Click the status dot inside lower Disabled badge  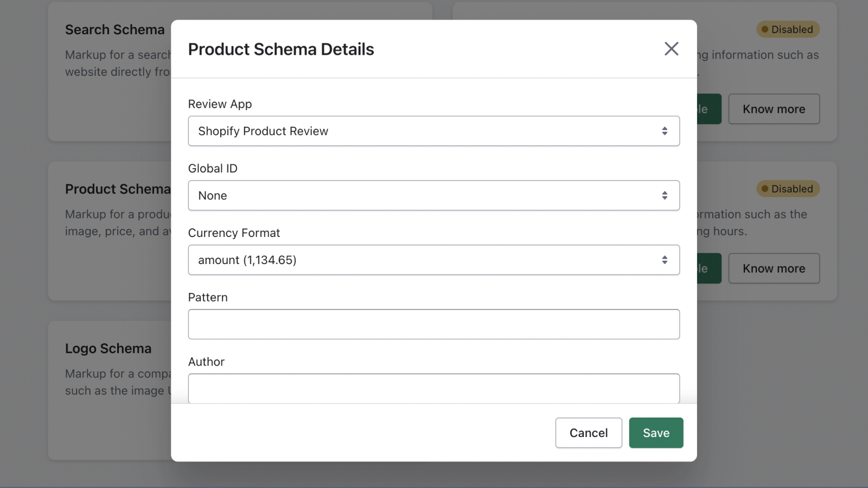(x=764, y=189)
